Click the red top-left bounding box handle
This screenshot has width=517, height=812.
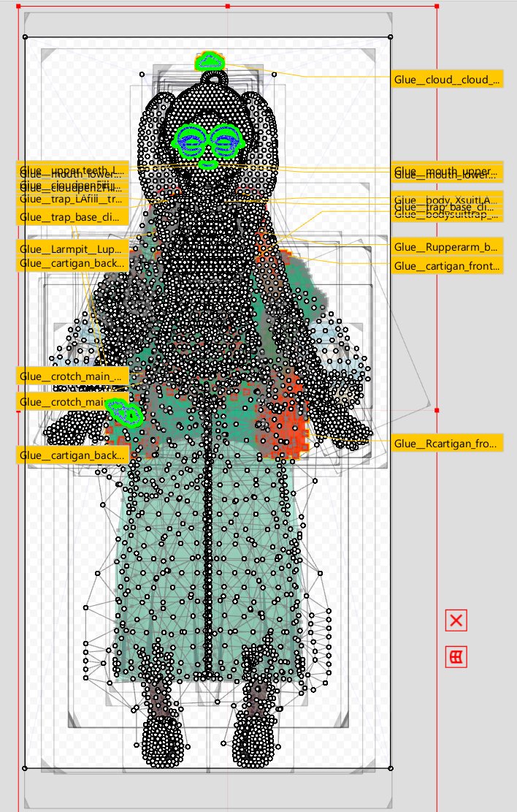tap(19, 7)
